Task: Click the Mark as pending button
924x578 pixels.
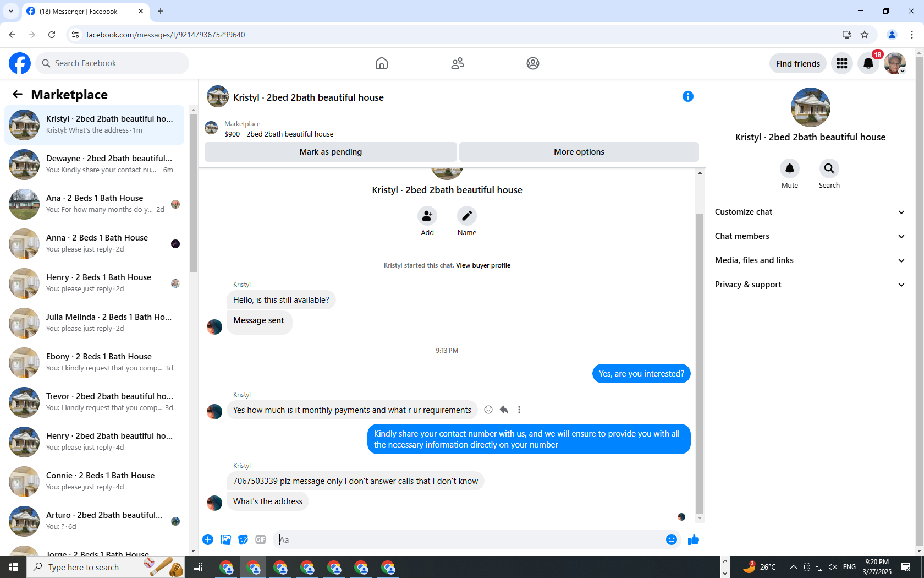Action: click(331, 152)
